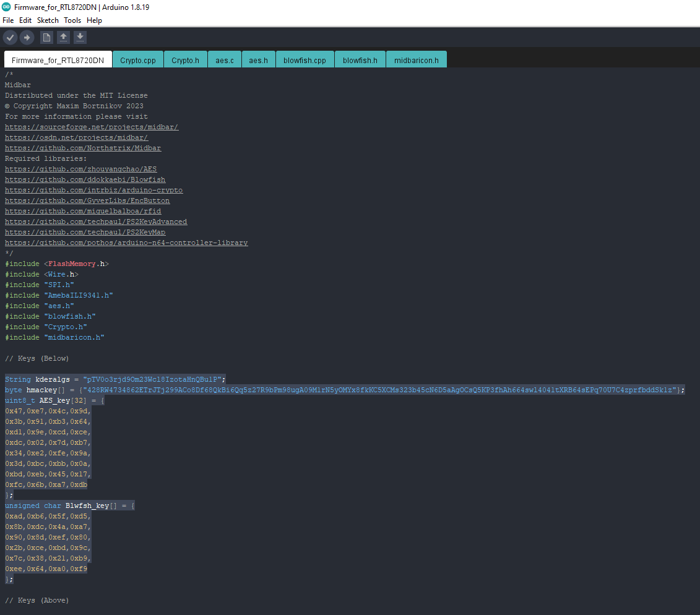Click the '// Keys (Above)' comment
Screen dimensions: 700x615
tap(37, 600)
